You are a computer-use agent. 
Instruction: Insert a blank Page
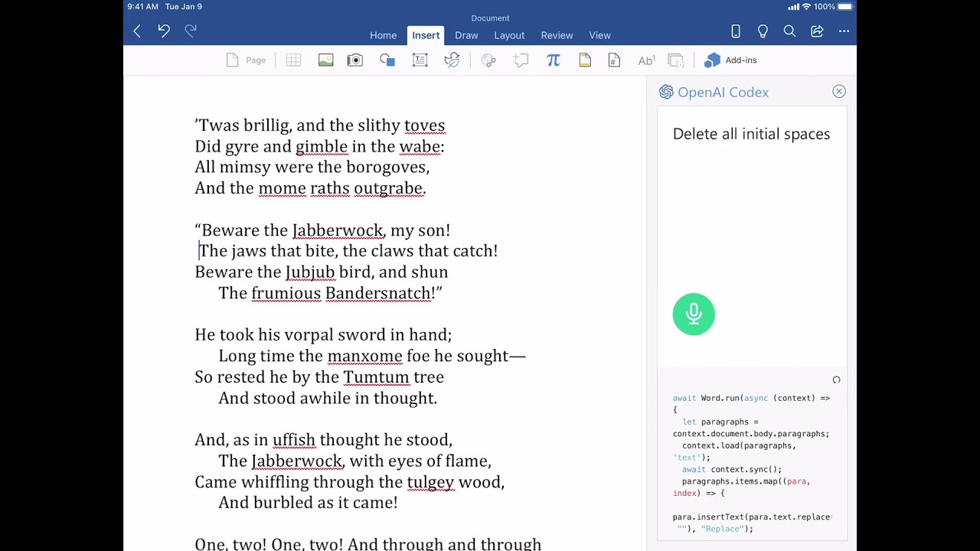pos(246,60)
